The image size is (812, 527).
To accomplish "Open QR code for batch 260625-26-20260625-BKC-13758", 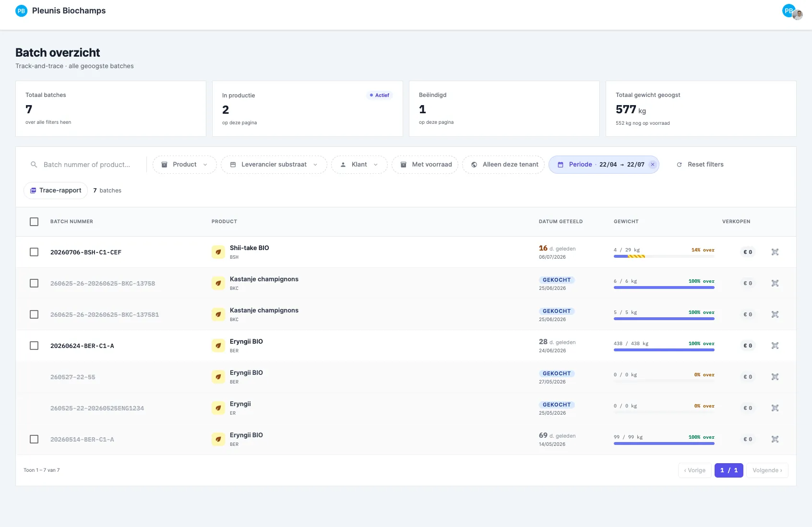I will 775,283.
